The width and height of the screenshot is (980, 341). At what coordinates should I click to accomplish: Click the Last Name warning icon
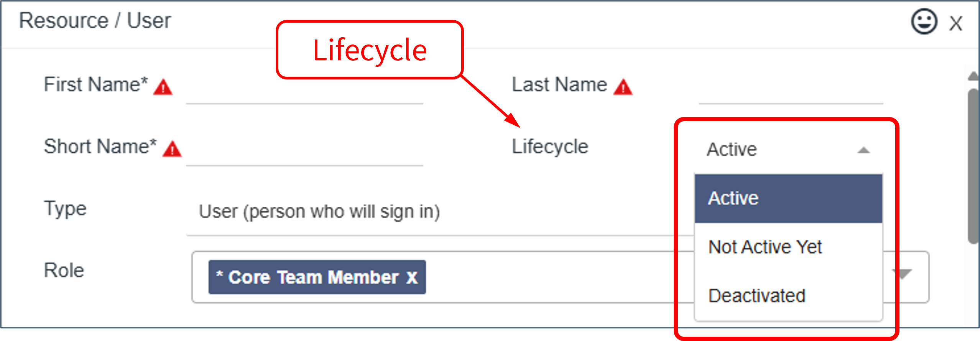(x=623, y=87)
